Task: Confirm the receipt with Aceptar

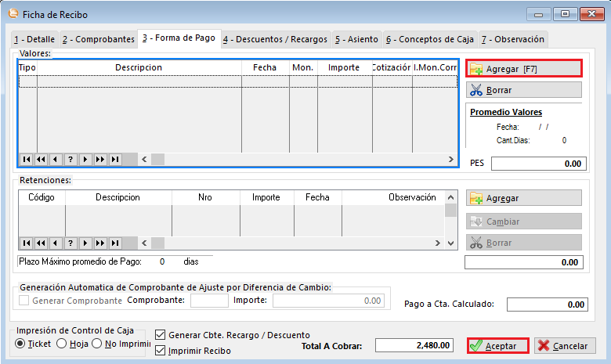Action: [497, 345]
